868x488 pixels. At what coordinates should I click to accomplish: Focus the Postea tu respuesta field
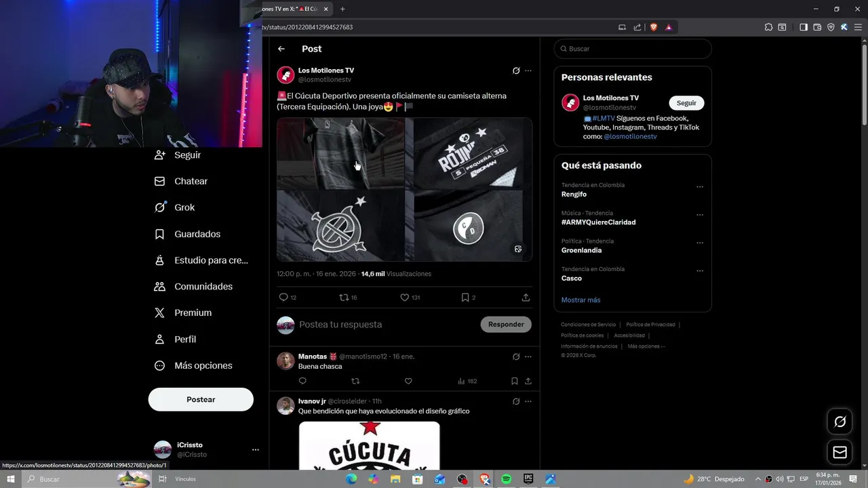click(387, 325)
